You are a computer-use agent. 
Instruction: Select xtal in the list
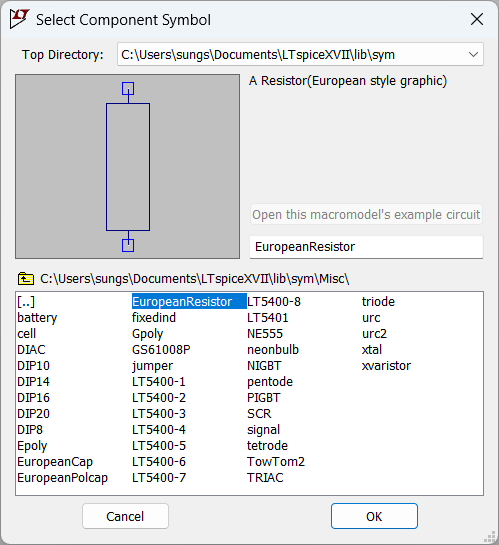point(372,350)
